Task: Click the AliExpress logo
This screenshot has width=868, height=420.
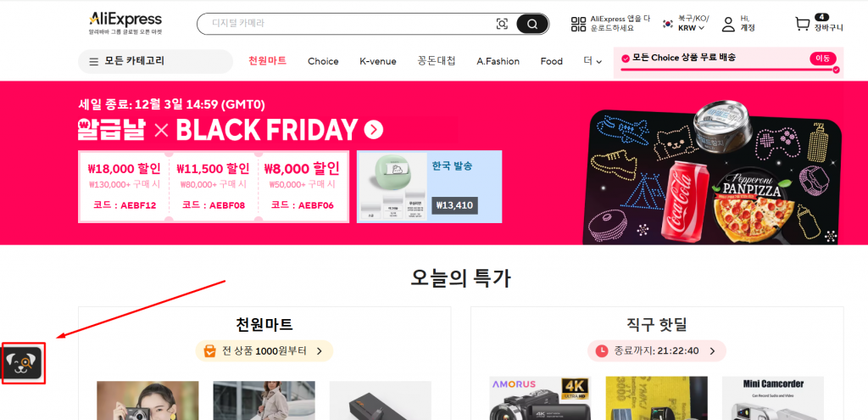Action: click(x=125, y=23)
